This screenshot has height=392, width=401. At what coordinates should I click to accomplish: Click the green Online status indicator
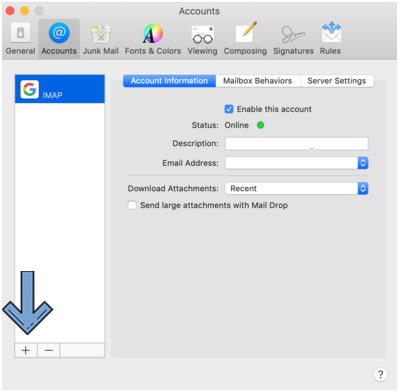261,125
